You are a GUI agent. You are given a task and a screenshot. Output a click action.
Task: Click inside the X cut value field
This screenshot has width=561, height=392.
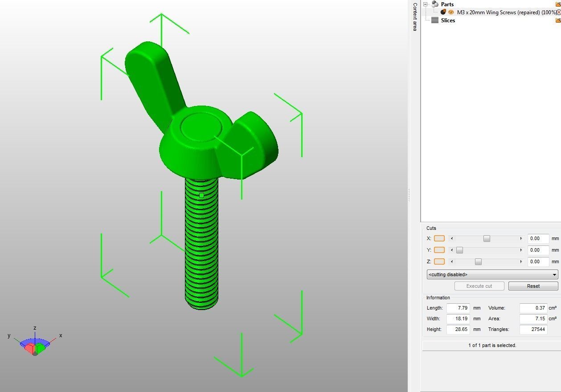(x=538, y=238)
